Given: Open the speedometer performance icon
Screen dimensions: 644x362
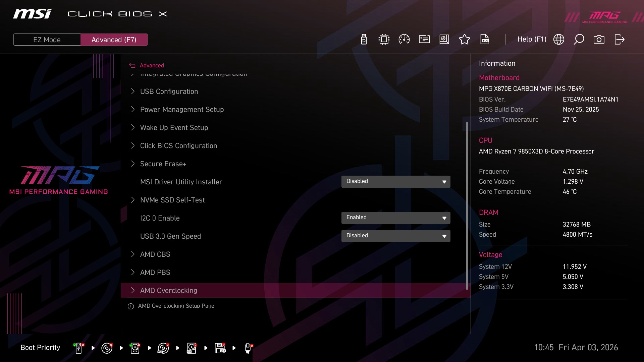Looking at the screenshot, I should (404, 40).
